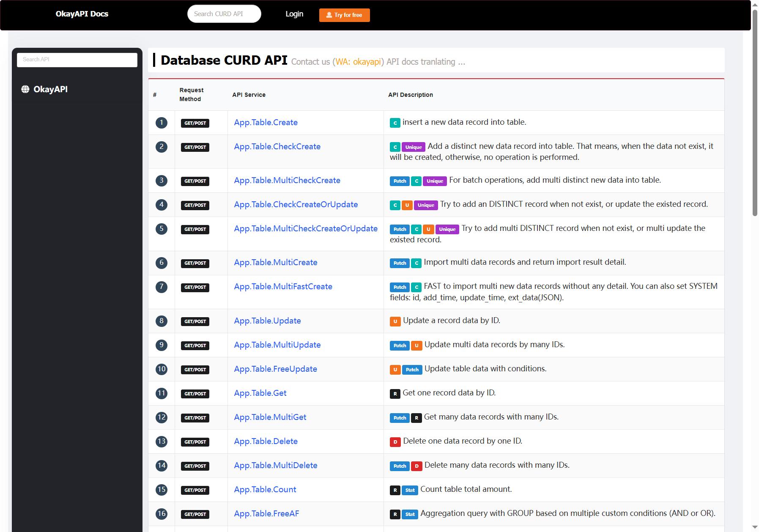Click the Stat badge in App.Table.Count row

coord(410,490)
